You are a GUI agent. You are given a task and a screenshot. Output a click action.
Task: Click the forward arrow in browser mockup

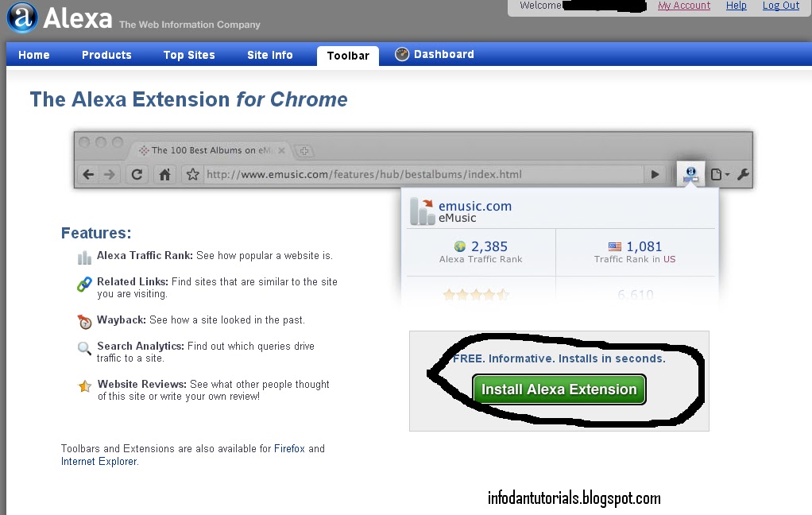110,175
